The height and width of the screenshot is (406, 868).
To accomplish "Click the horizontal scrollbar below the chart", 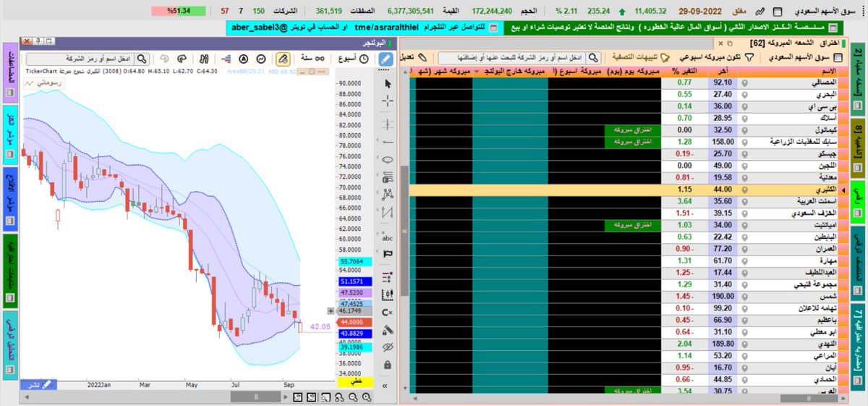I will pyautogui.click(x=257, y=397).
